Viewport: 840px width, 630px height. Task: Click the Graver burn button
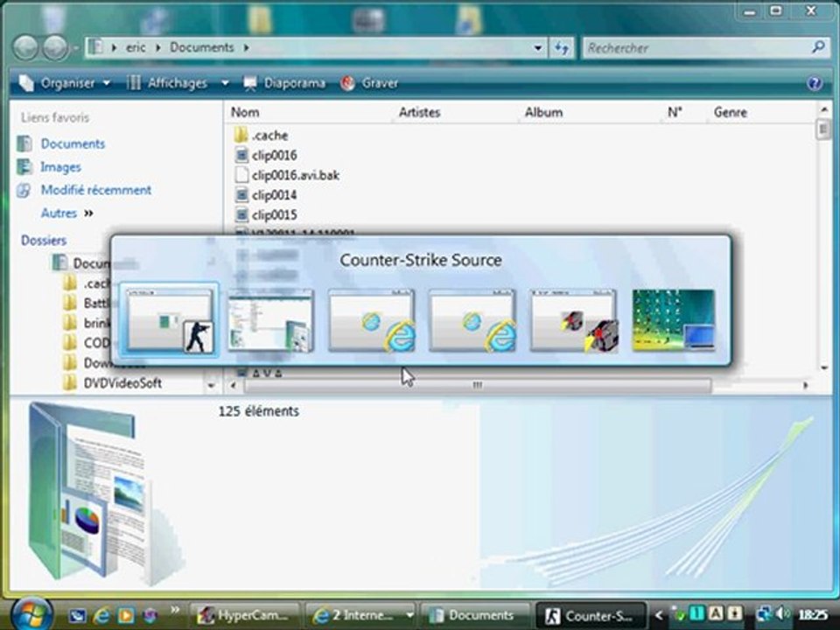click(369, 83)
